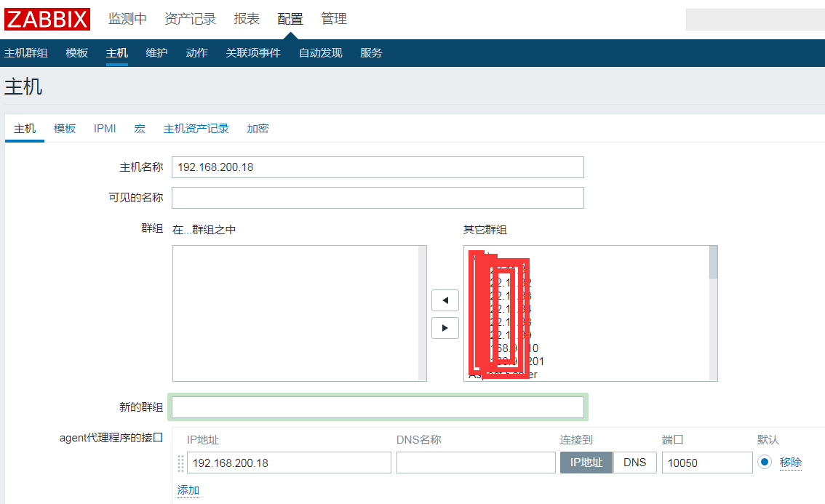Switch to the 主机资产记录 tab
The width and height of the screenshot is (825, 504).
coord(196,129)
